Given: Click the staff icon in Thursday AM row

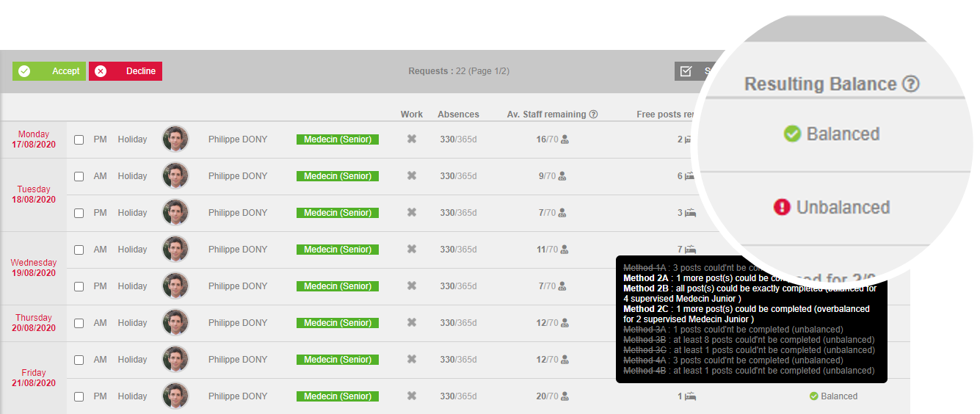Looking at the screenshot, I should click(565, 323).
